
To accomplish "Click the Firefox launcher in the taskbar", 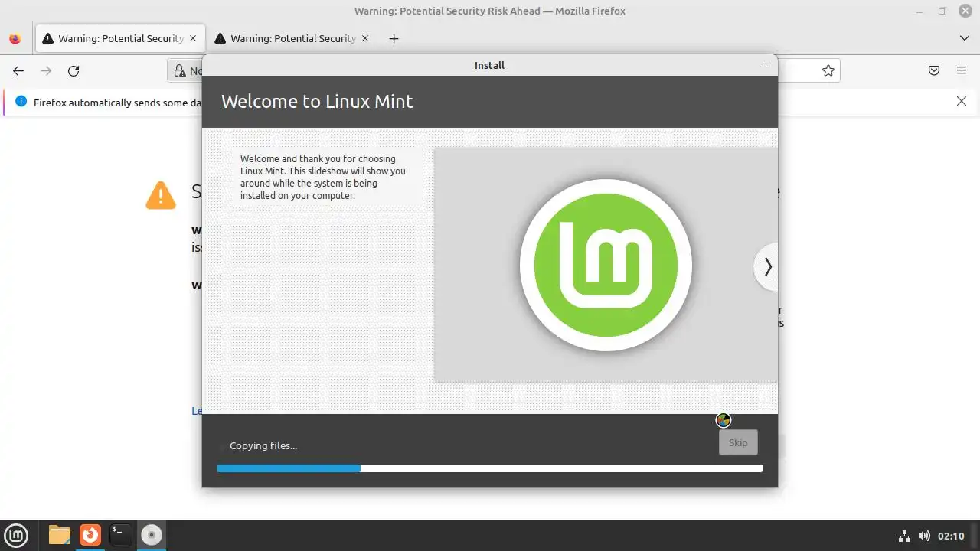I will 90,534.
